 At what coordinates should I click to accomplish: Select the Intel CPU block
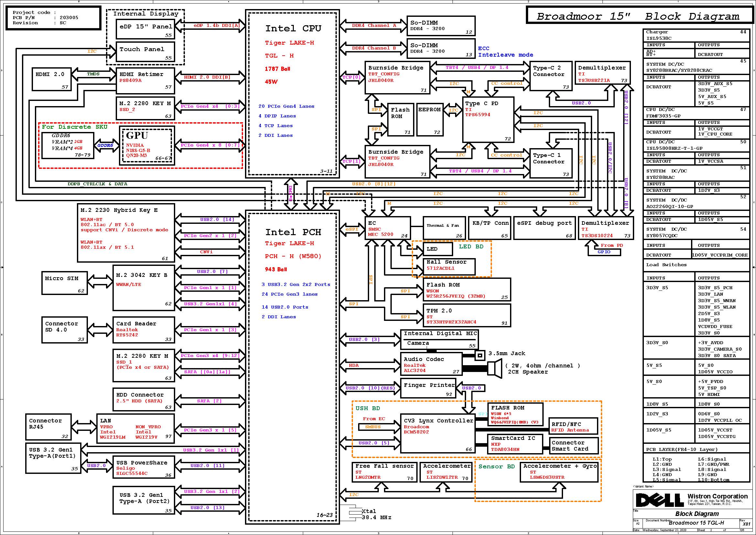(x=293, y=94)
